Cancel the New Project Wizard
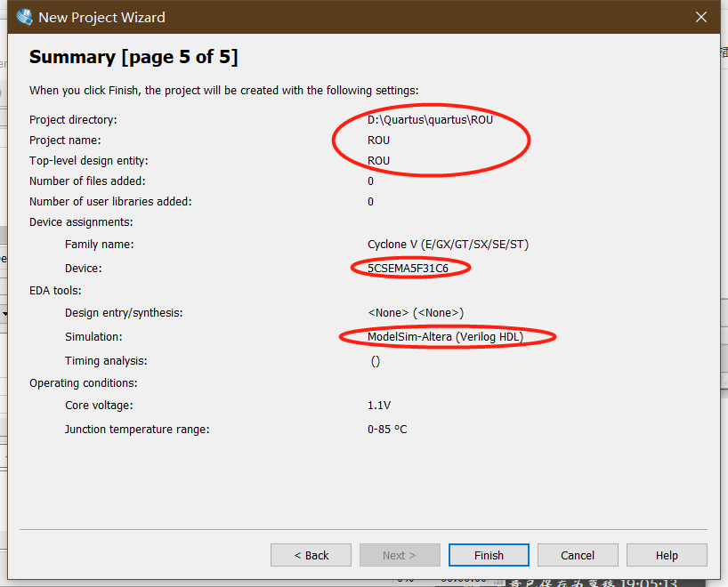This screenshot has width=728, height=587. (x=578, y=555)
